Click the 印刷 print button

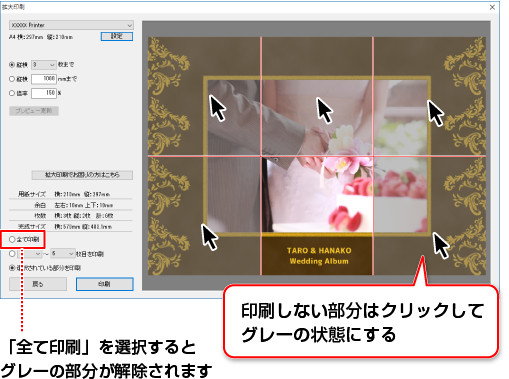(105, 284)
